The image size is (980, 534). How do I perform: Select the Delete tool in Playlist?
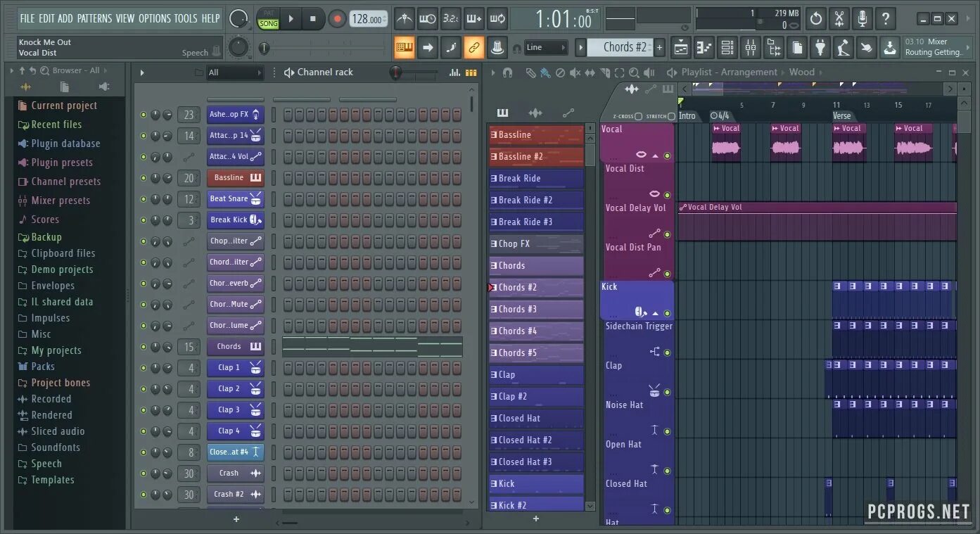[560, 72]
